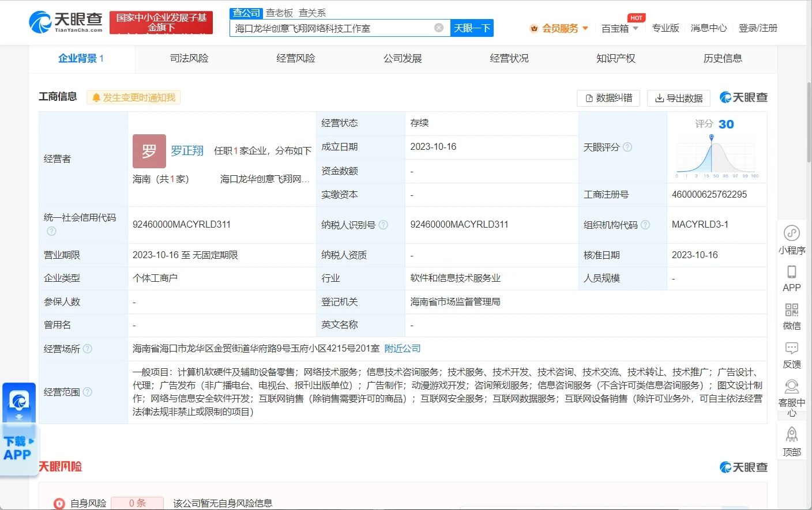Click the 营业期限 value 2023-10-16 至 无固定期限
Viewport: 812px width, 510px height.
[185, 255]
